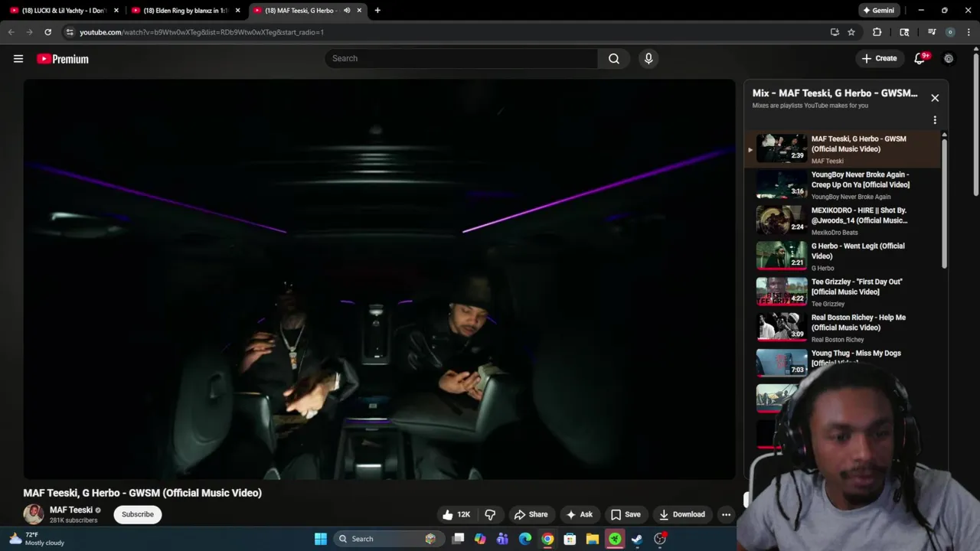Select current GWSM video in Mix list
980x551 pixels.
[x=842, y=149]
